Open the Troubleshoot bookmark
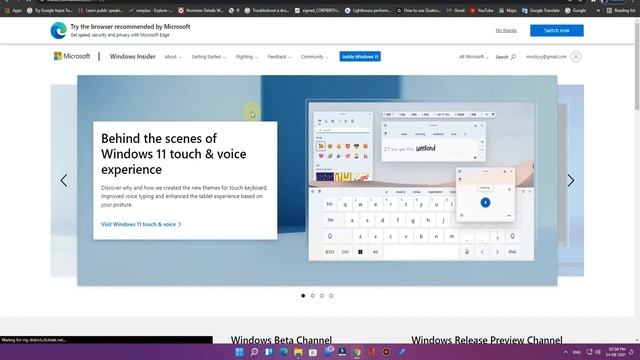 tap(267, 11)
